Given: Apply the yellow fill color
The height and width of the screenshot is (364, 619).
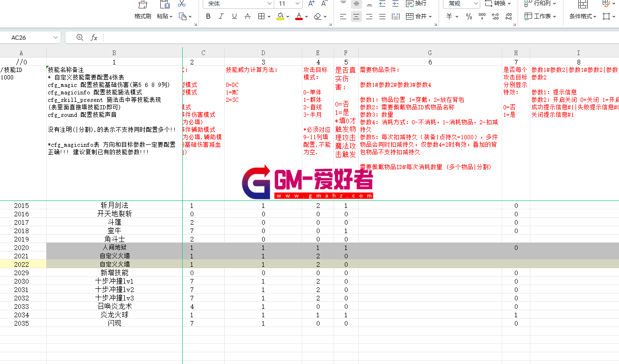Looking at the screenshot, I should click(x=280, y=16).
